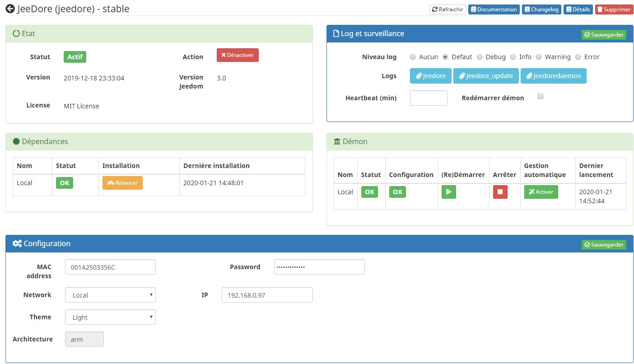The width and height of the screenshot is (634, 364).
Task: Click the Password field
Action: point(319,267)
